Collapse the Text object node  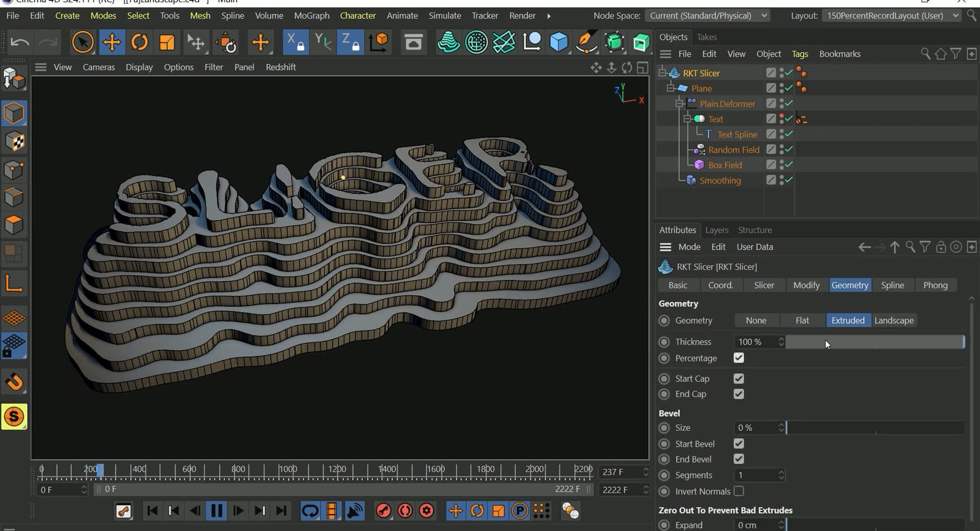click(x=687, y=119)
